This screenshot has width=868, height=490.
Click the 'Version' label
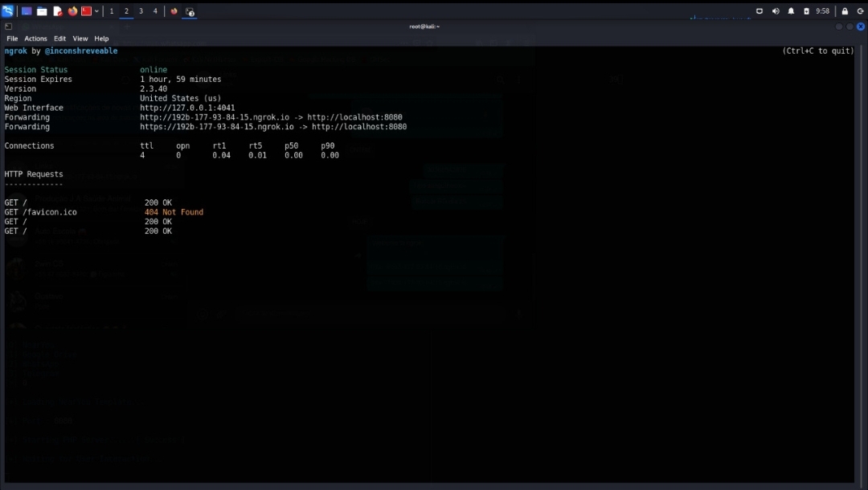20,88
